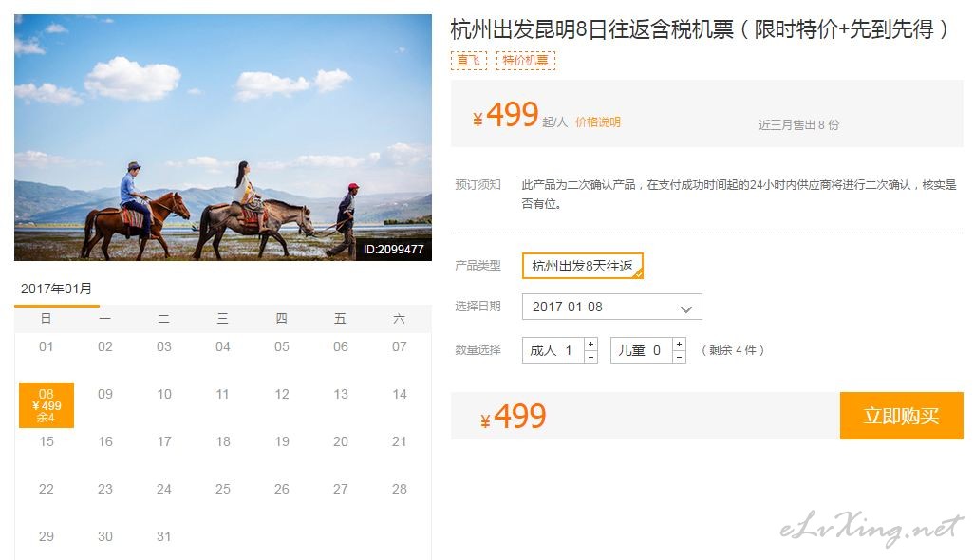The height and width of the screenshot is (560, 974).
Task: Click the 直飞 direct flight tag
Action: (x=468, y=60)
